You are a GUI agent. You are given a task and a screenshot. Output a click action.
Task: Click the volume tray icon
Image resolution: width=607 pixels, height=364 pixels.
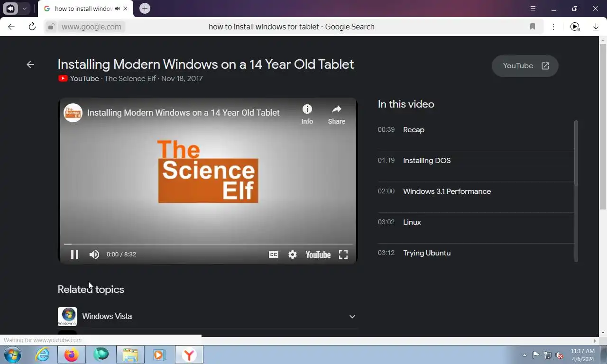[x=559, y=355]
